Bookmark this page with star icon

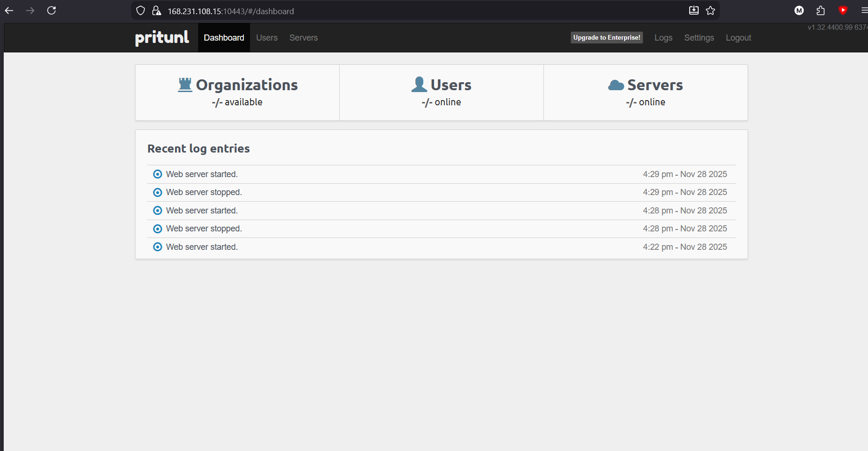[710, 11]
